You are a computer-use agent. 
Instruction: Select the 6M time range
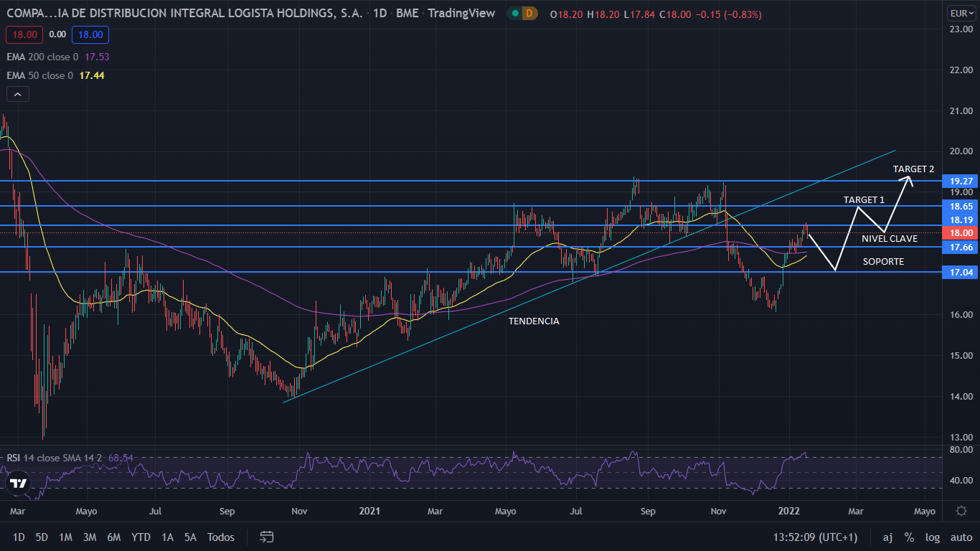click(x=113, y=537)
